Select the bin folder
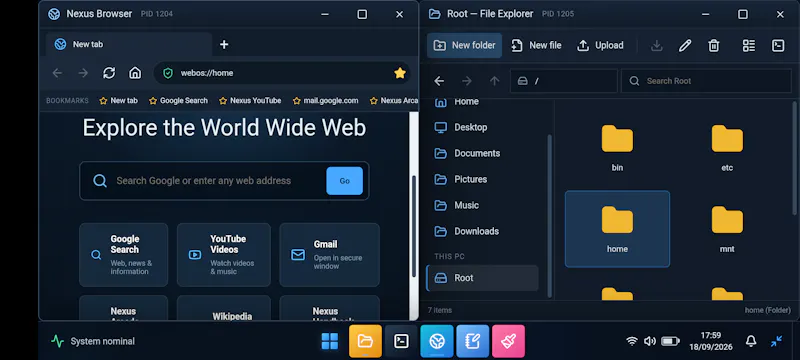The height and width of the screenshot is (360, 800). tap(617, 147)
